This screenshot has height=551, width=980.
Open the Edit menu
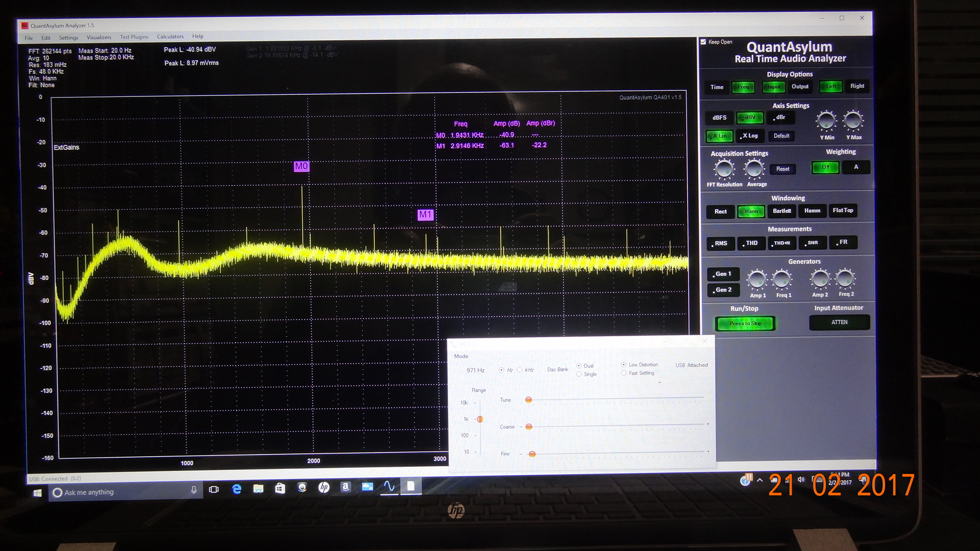(x=46, y=38)
